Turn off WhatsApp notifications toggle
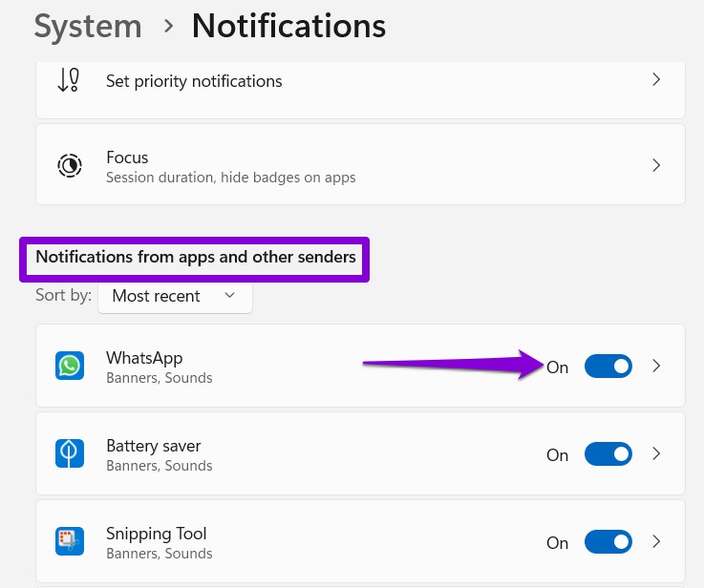Screen dimensions: 704x588 pyautogui.click(x=608, y=367)
